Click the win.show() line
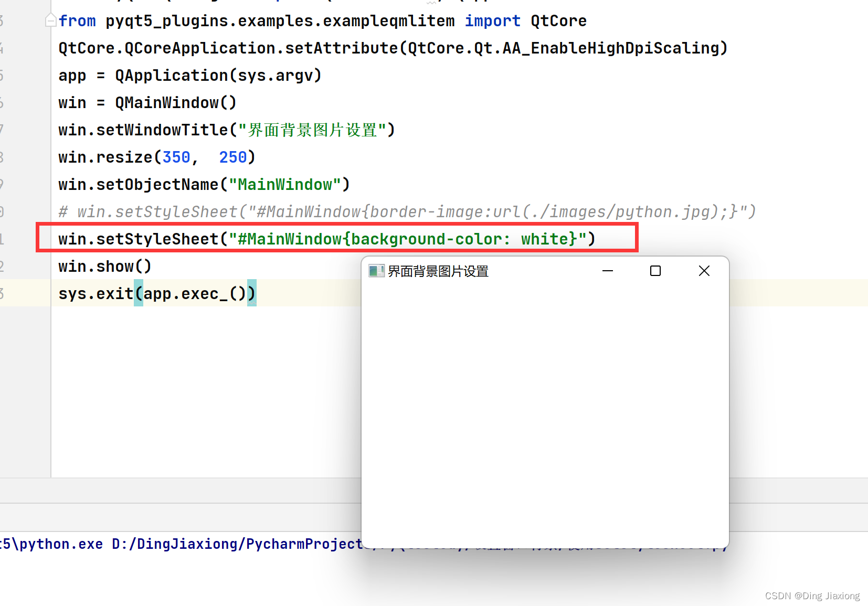The height and width of the screenshot is (606, 868). point(105,267)
